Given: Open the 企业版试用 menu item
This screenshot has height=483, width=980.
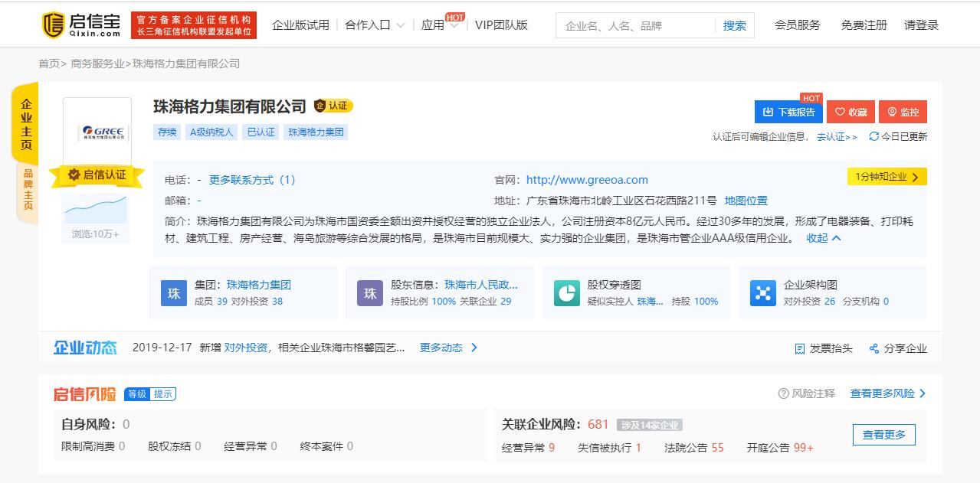Looking at the screenshot, I should [x=300, y=25].
